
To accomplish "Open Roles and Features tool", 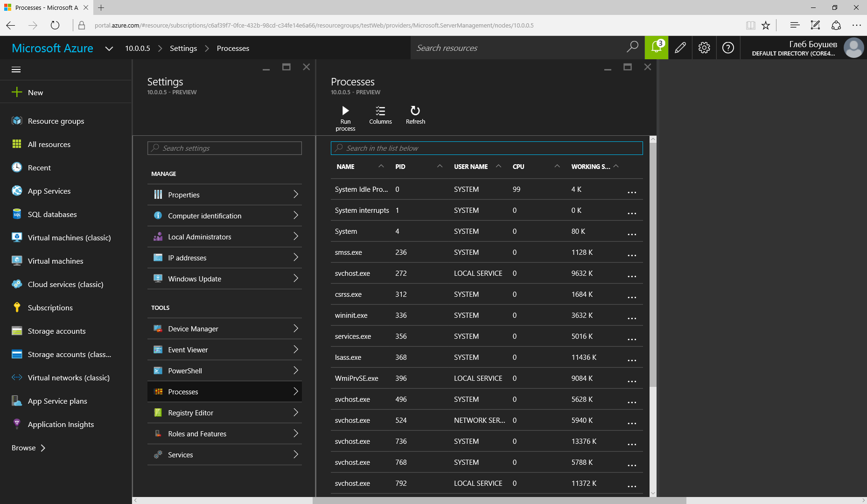I will 224,434.
